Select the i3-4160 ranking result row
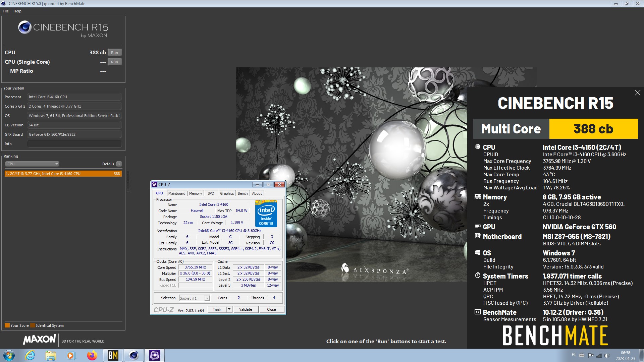This screenshot has height=362, width=644. [x=63, y=174]
